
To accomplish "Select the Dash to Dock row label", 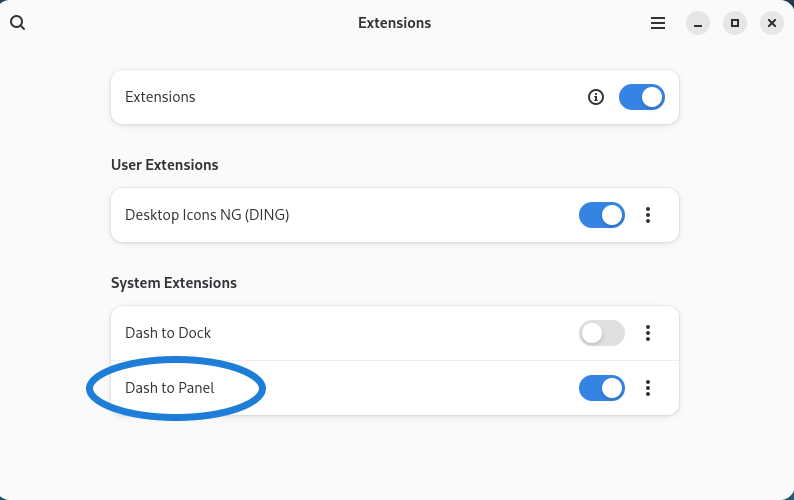I will (x=168, y=333).
